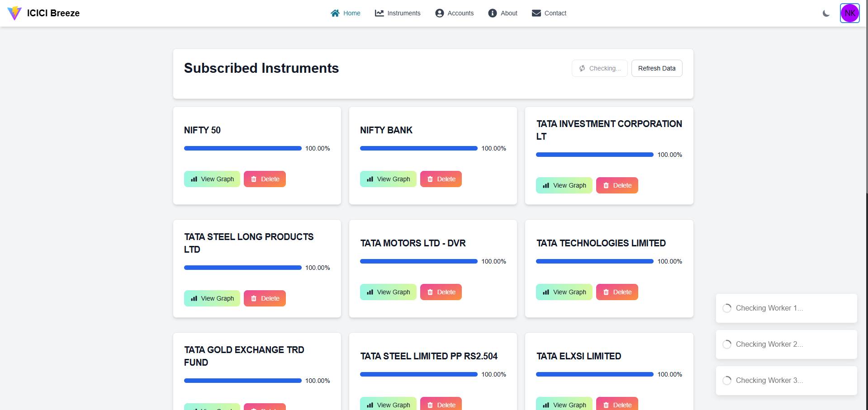Click NIFTY BANK progress bar
The height and width of the screenshot is (410, 868).
coord(419,148)
